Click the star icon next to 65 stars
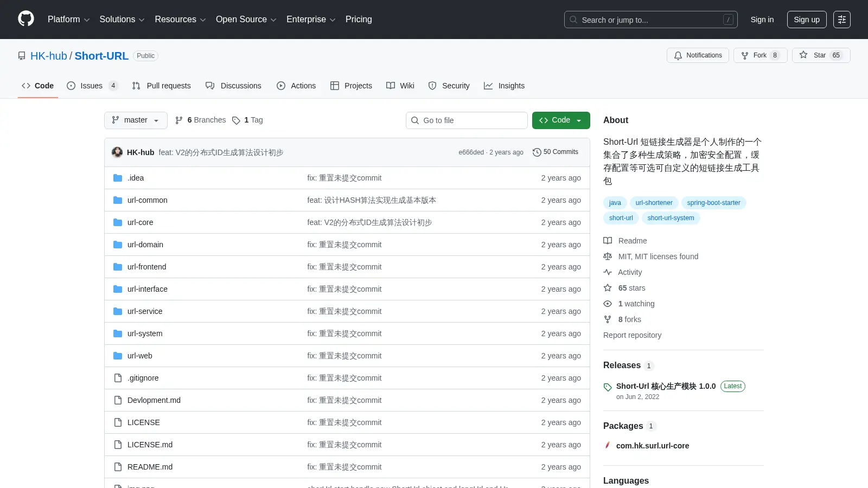 [x=608, y=288]
